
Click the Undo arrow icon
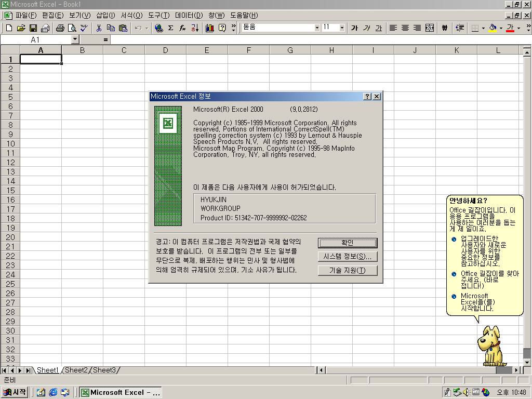(138, 28)
